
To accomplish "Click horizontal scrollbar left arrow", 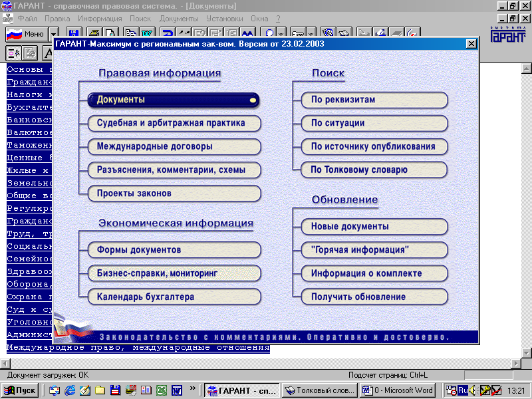I will (x=5, y=363).
